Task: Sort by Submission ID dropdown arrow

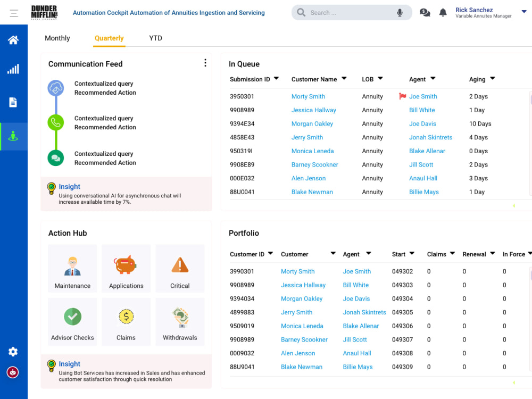Action: pyautogui.click(x=276, y=78)
